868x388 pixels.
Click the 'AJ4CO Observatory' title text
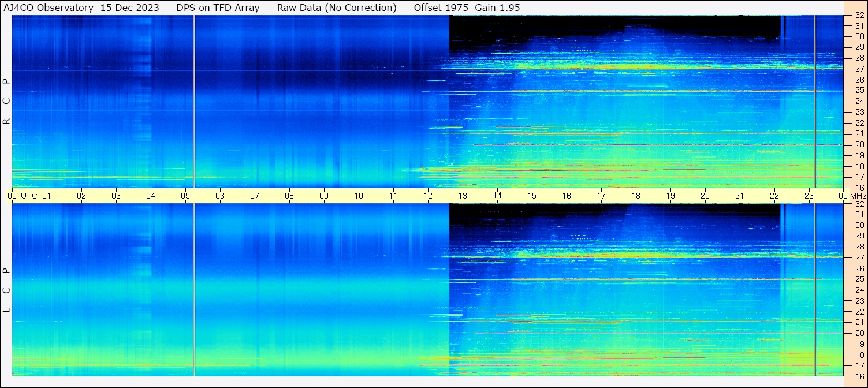(x=49, y=8)
